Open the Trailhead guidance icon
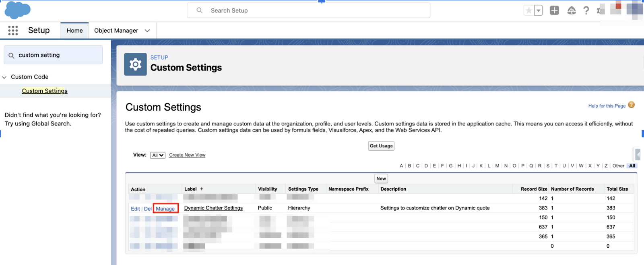 (x=572, y=11)
